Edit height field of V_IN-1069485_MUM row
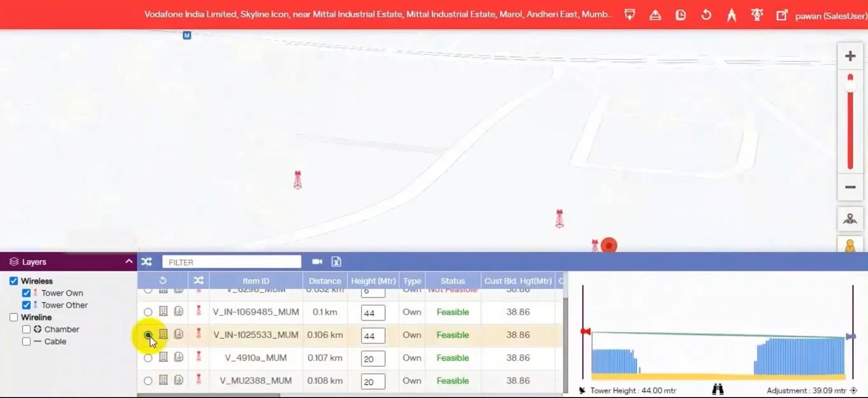 (x=373, y=313)
